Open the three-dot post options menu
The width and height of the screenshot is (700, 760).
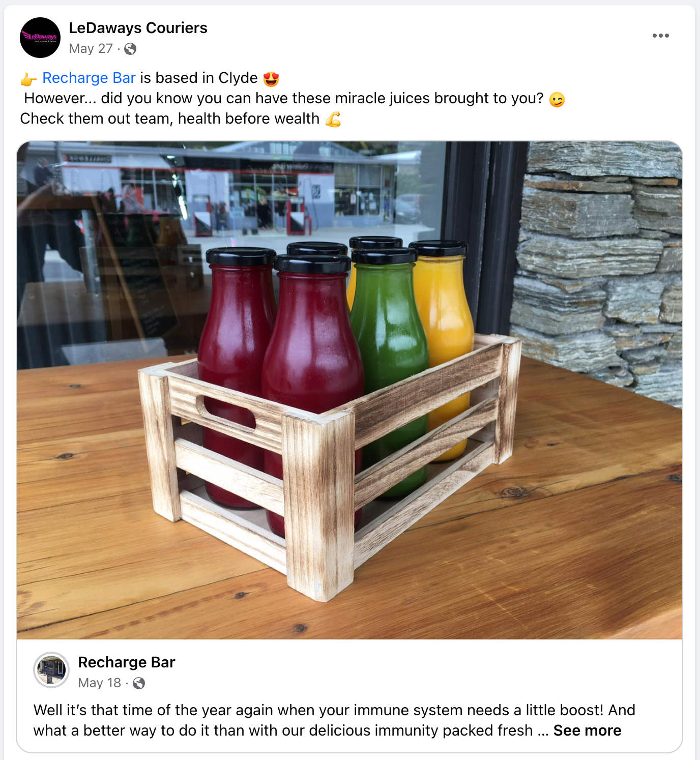(x=660, y=36)
